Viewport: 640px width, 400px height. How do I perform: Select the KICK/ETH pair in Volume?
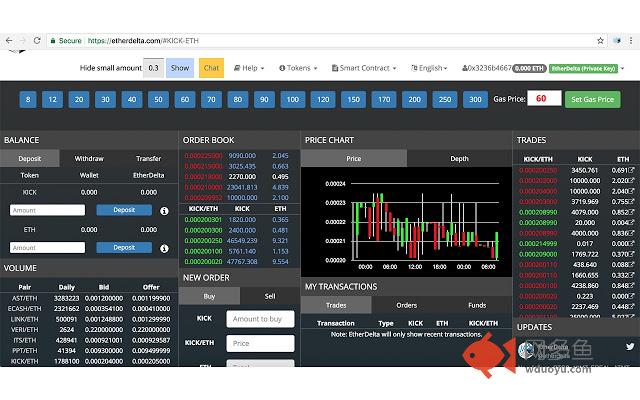point(24,361)
